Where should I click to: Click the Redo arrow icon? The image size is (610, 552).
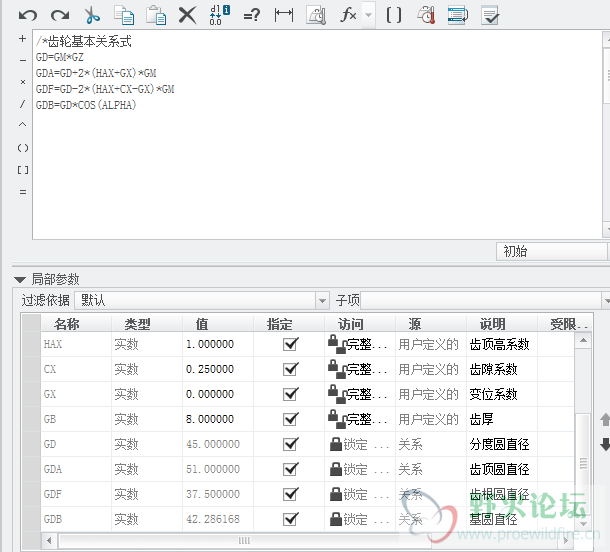[x=60, y=15]
